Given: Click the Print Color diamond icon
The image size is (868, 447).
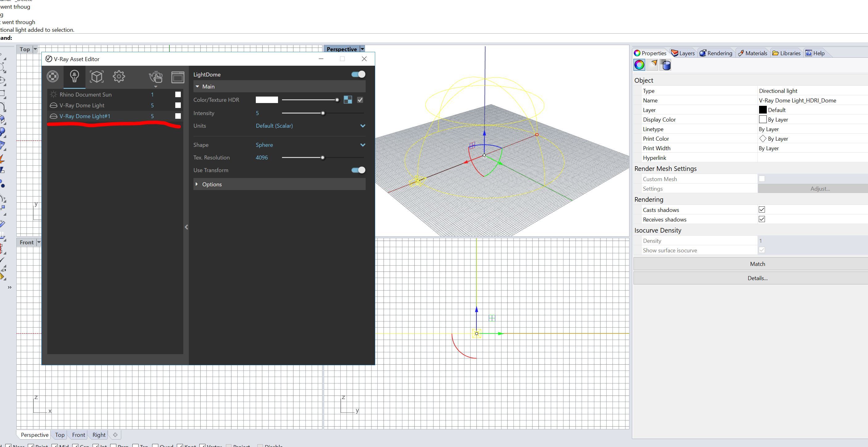Looking at the screenshot, I should click(762, 139).
